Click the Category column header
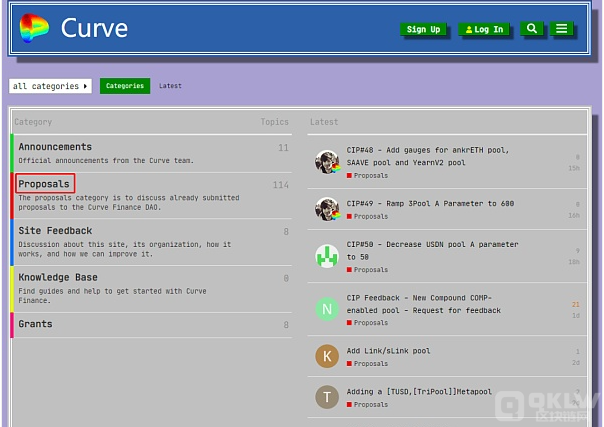604x427 pixels. [x=33, y=122]
